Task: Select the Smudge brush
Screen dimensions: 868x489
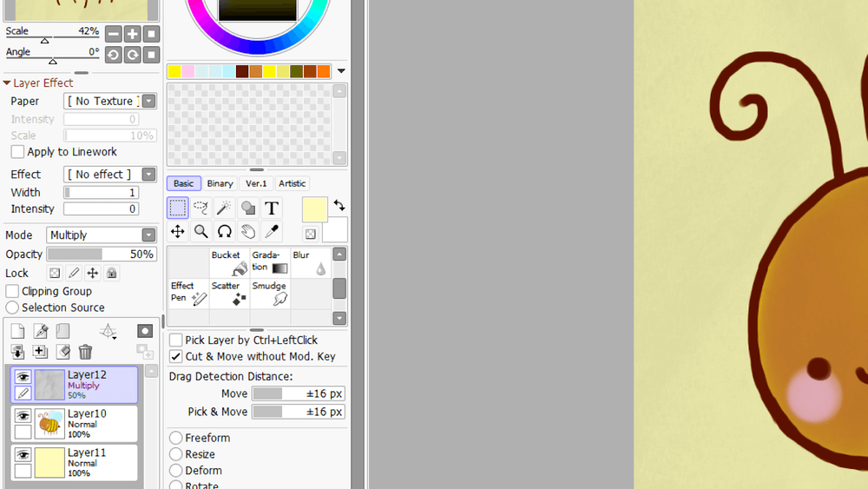Action: click(270, 294)
